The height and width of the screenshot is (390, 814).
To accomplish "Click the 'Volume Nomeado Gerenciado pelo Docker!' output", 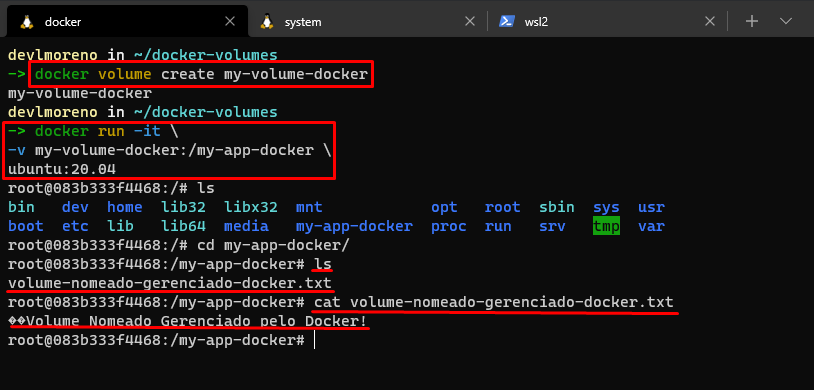I will coord(197,321).
